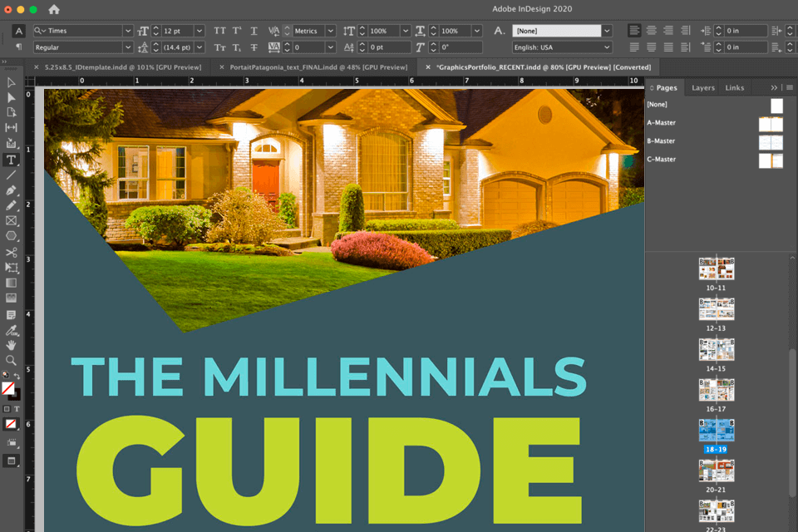Image resolution: width=798 pixels, height=532 pixels.
Task: Select pages 18-19 spread thumbnail
Action: pyautogui.click(x=716, y=431)
